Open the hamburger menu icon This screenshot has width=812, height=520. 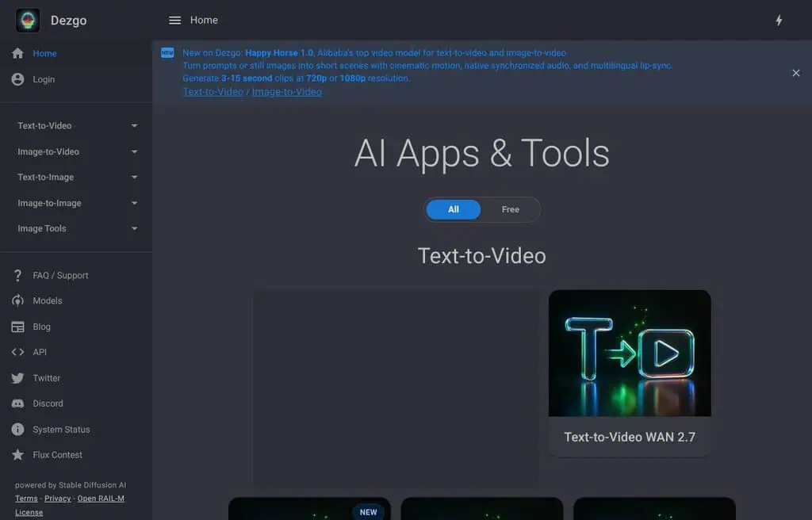pyautogui.click(x=175, y=20)
